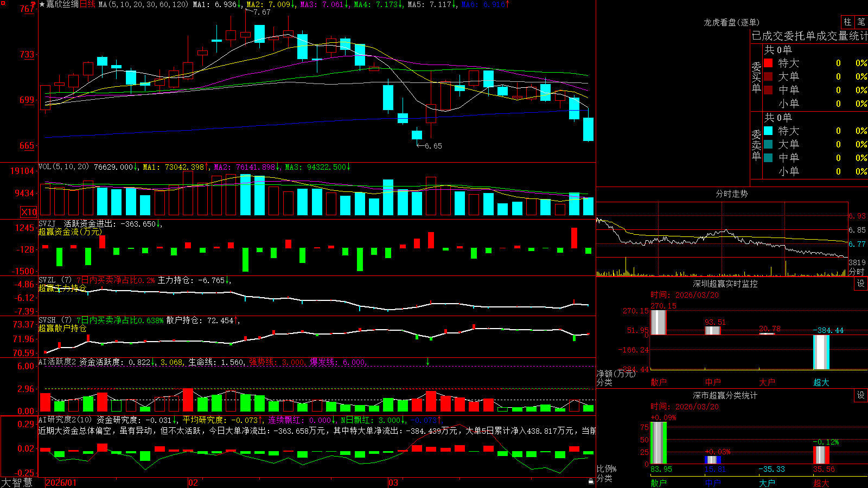Click the 深圳超赢实时监控 panel title

click(725, 284)
